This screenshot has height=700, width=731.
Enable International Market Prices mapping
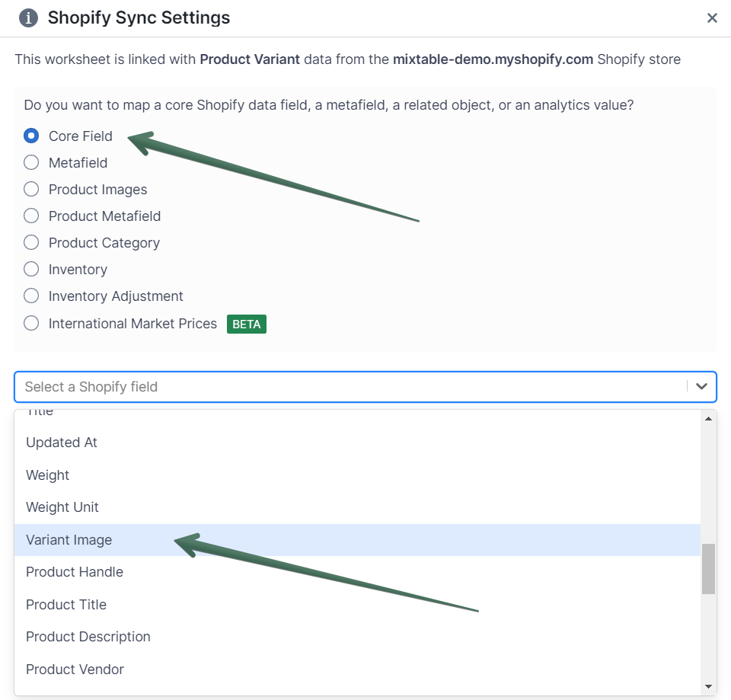click(30, 323)
